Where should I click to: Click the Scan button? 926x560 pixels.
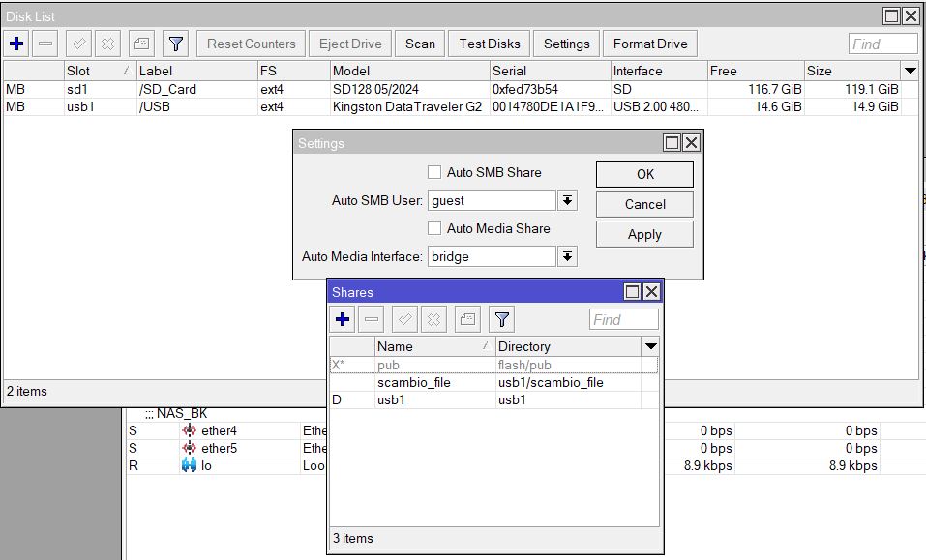click(420, 44)
